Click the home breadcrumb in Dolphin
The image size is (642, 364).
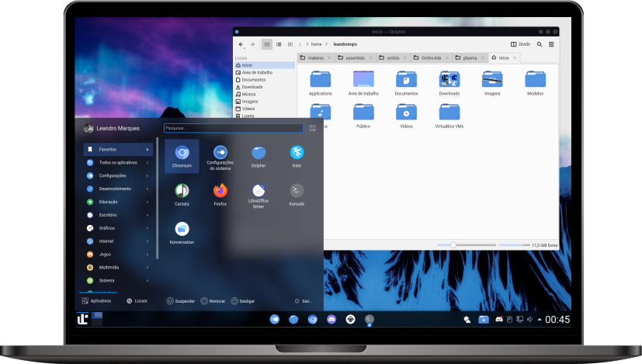click(x=316, y=44)
